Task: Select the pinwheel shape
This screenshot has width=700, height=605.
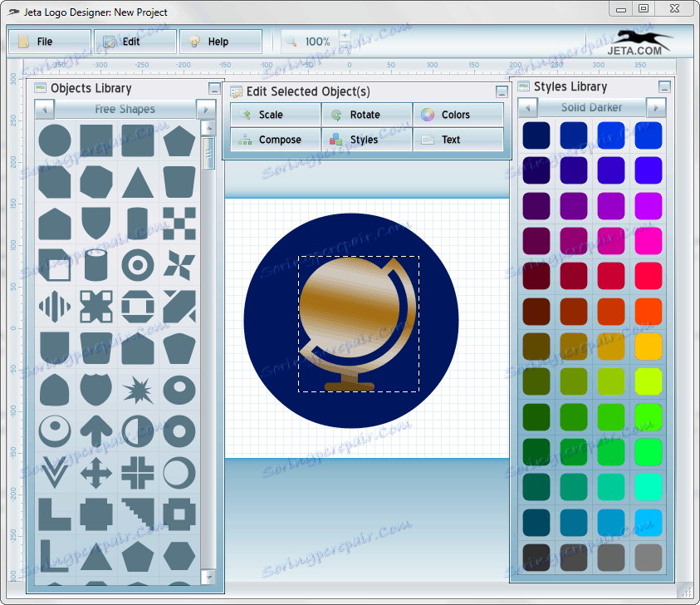Action: click(179, 265)
